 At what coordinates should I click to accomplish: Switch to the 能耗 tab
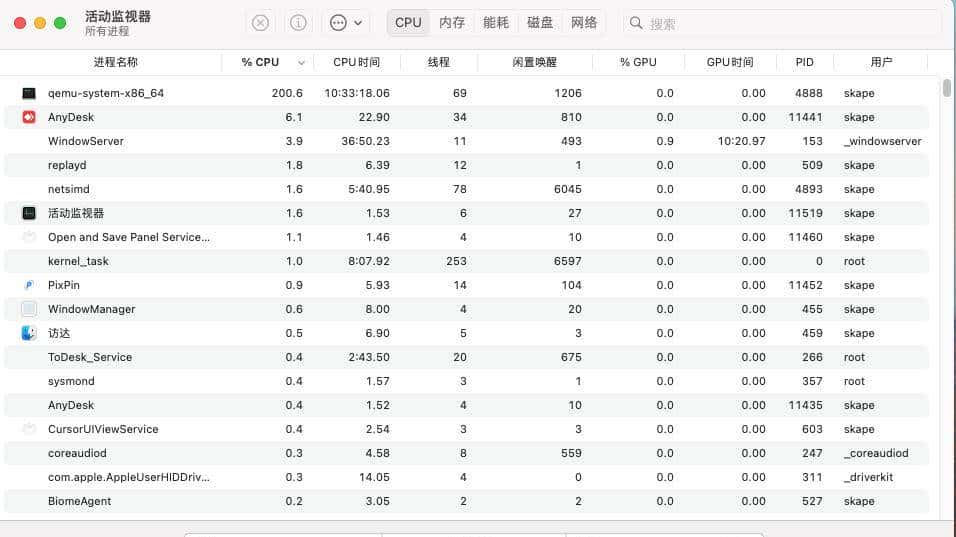[x=496, y=23]
